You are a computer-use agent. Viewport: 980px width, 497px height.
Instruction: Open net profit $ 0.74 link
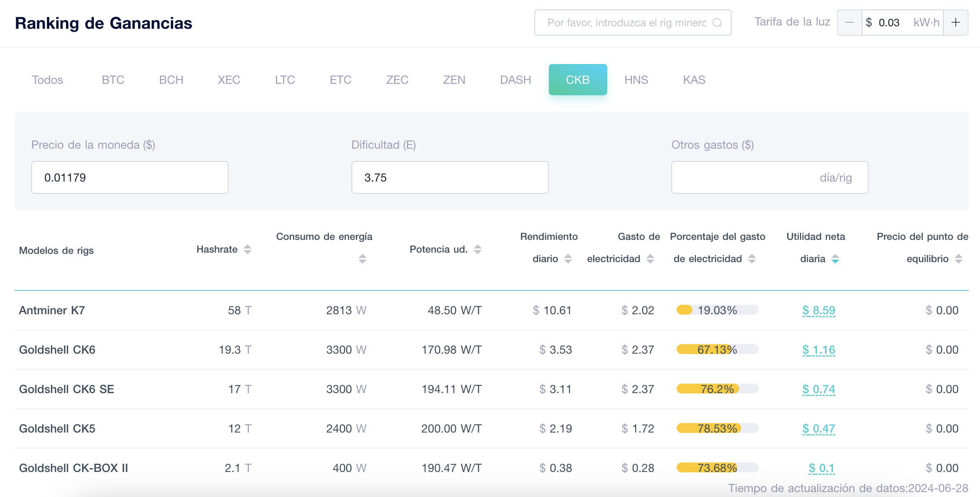coord(819,389)
